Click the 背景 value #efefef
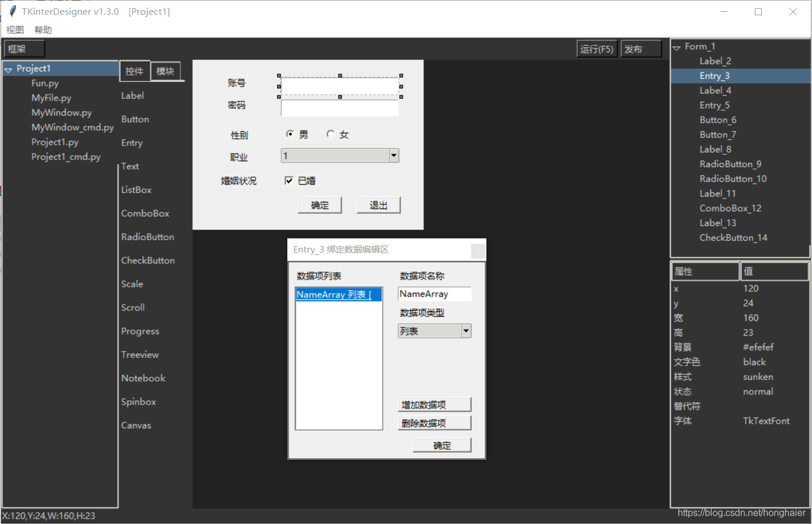This screenshot has height=524, width=812. tap(758, 347)
